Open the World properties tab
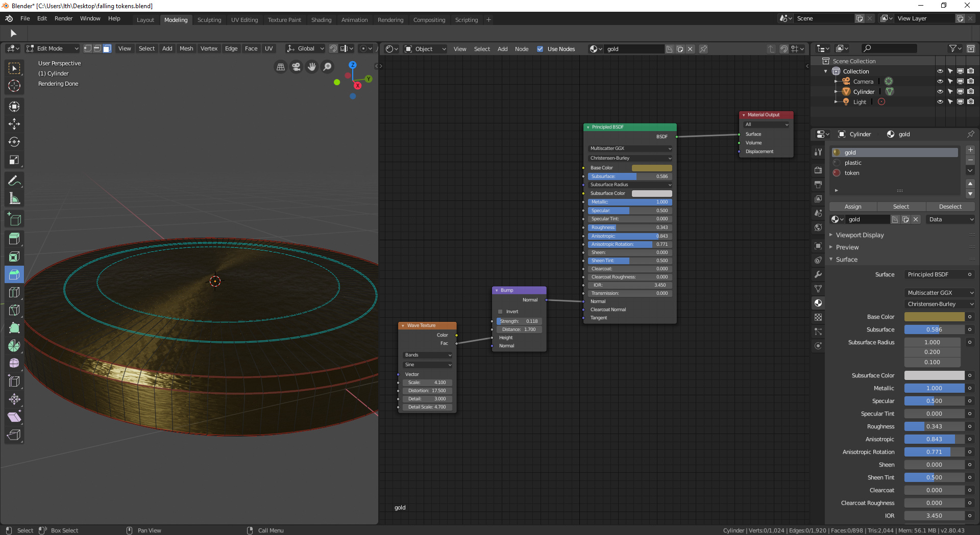The width and height of the screenshot is (980, 535). 818,227
